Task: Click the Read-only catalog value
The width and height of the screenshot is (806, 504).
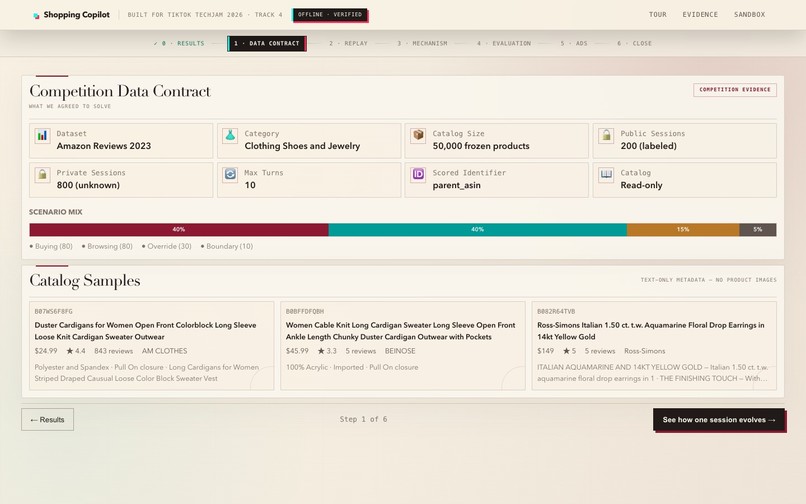Action: point(641,185)
